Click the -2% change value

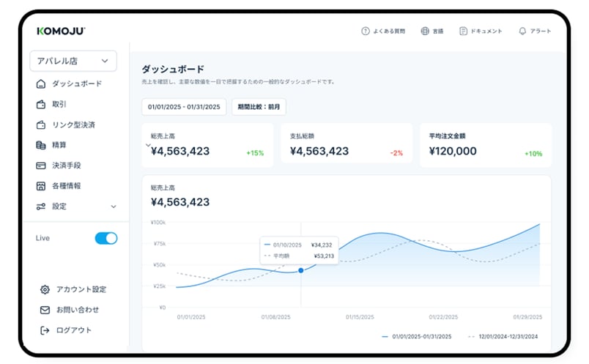(x=396, y=153)
